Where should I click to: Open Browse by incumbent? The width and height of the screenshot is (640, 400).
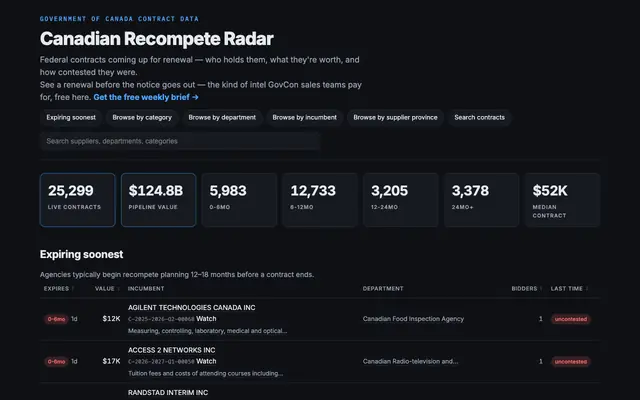point(304,118)
